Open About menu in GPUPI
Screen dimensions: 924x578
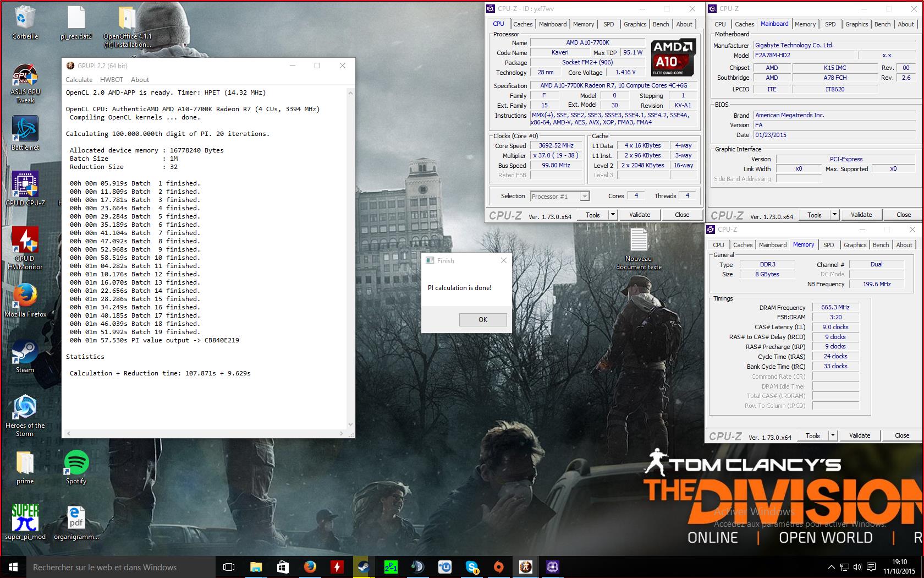(140, 80)
